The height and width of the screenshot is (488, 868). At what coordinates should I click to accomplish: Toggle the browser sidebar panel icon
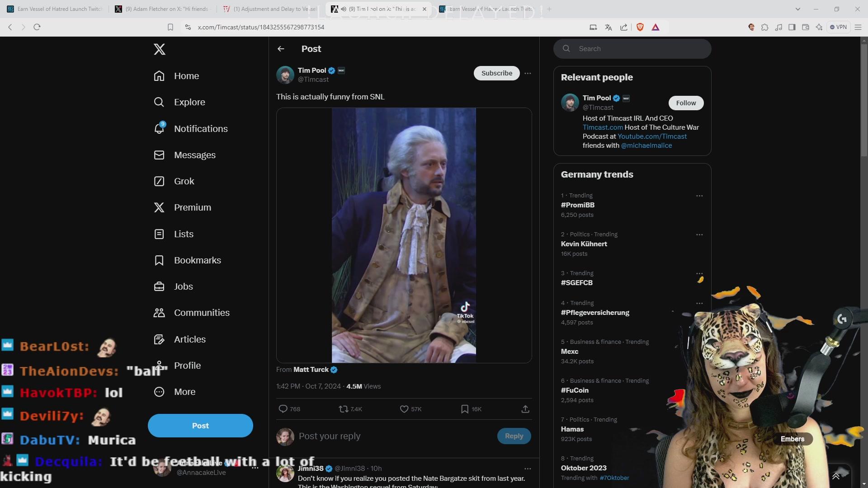tap(792, 27)
